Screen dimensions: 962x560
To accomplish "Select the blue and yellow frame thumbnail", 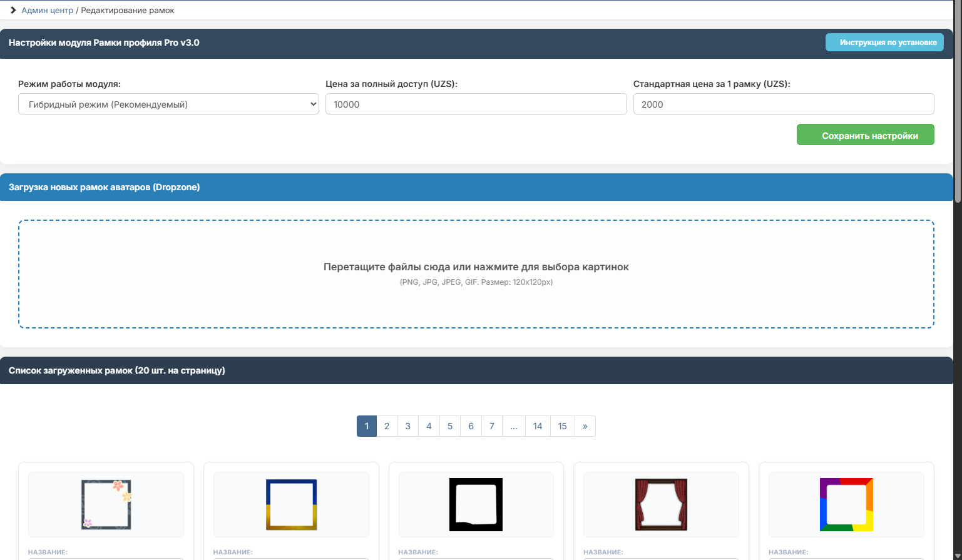I will point(292,504).
